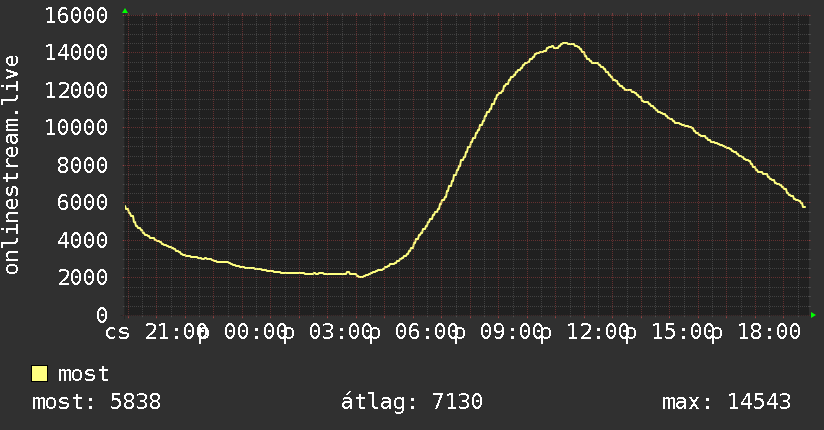Click the 8000 y-axis label
The height and width of the screenshot is (430, 824).
pos(83,166)
